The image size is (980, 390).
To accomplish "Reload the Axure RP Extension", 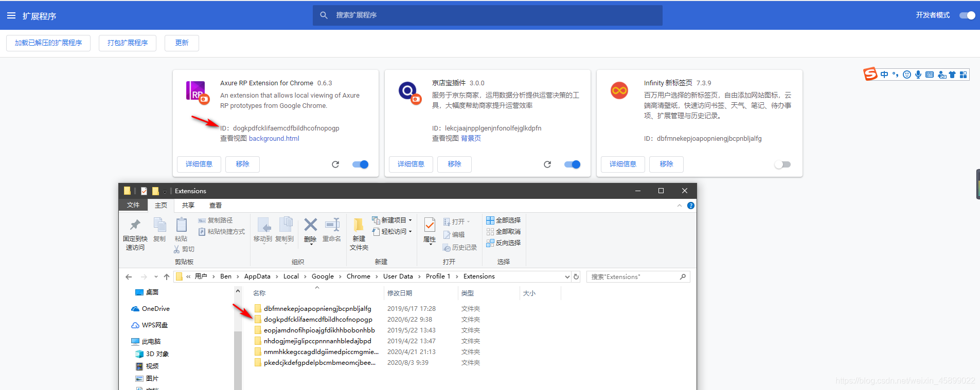I will [x=335, y=164].
